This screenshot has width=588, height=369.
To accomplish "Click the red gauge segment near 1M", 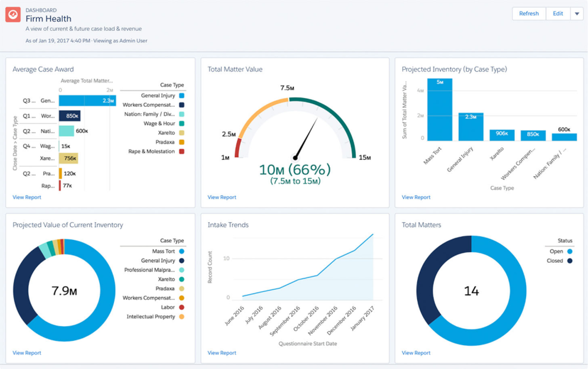I will 238,148.
